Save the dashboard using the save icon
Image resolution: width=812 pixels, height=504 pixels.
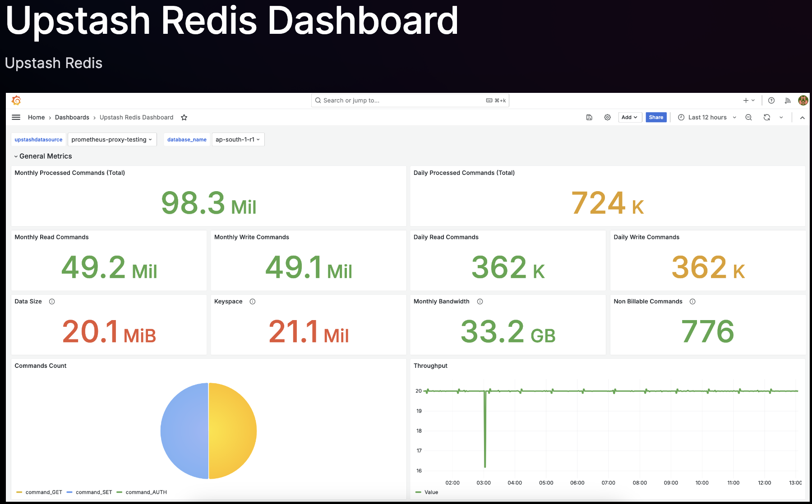tap(589, 117)
